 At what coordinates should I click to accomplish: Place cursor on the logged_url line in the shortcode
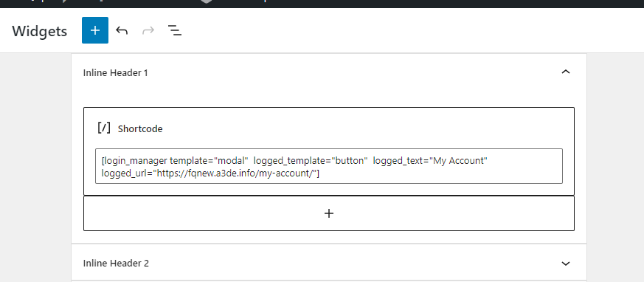pyautogui.click(x=210, y=173)
